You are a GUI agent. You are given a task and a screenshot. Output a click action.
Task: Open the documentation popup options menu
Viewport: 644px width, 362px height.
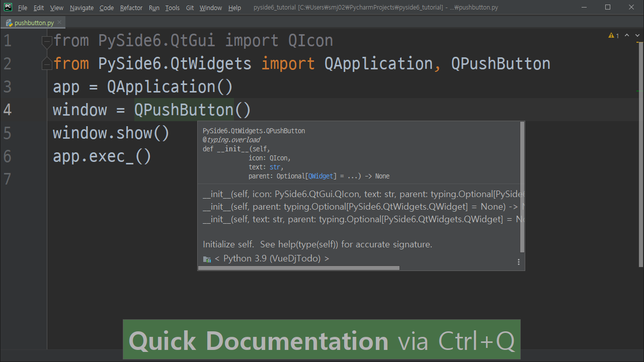tap(519, 262)
